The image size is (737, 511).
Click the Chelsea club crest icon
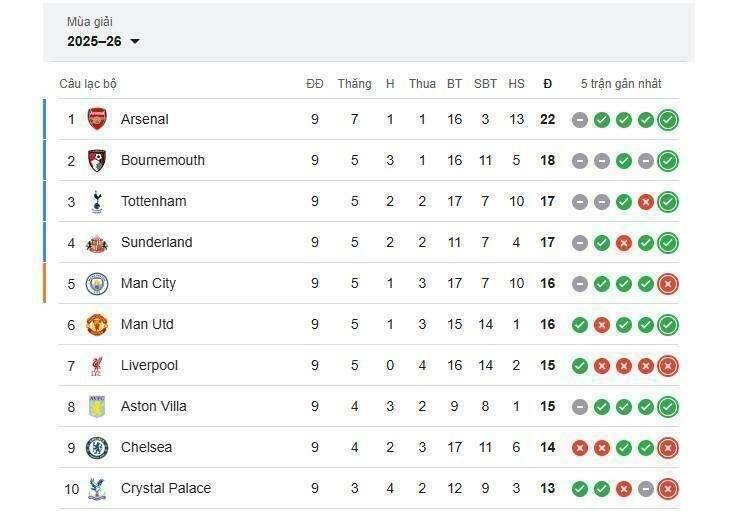(x=97, y=447)
